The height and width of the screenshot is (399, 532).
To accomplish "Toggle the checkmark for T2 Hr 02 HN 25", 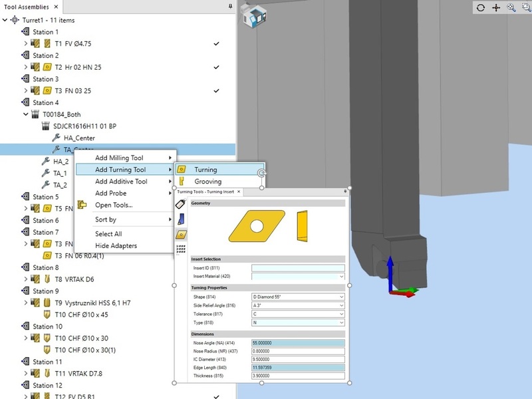I will [217, 67].
